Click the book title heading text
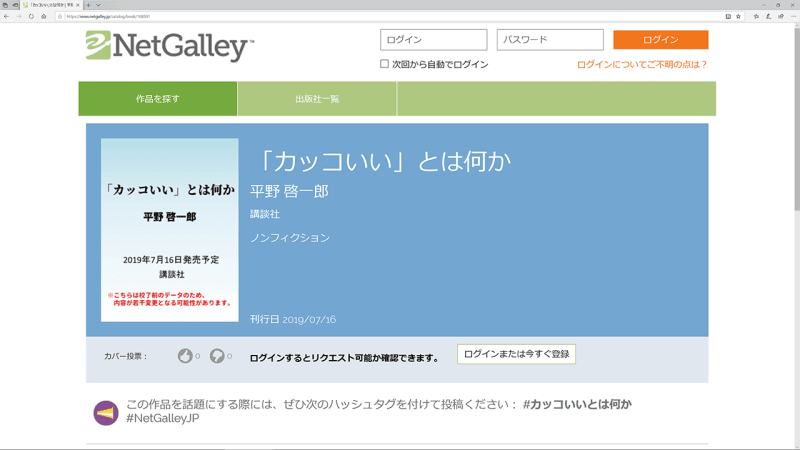The image size is (800, 450). [383, 161]
